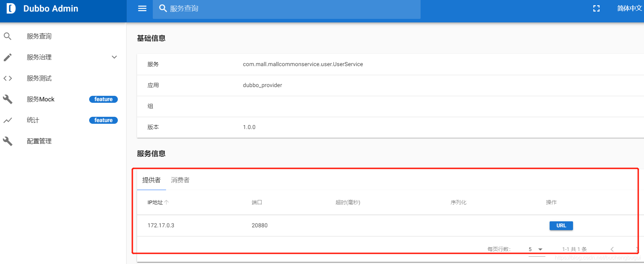Screen dimensions: 644x264
Task: Click the 服务查询 magnifier sidebar icon
Action: tap(8, 36)
